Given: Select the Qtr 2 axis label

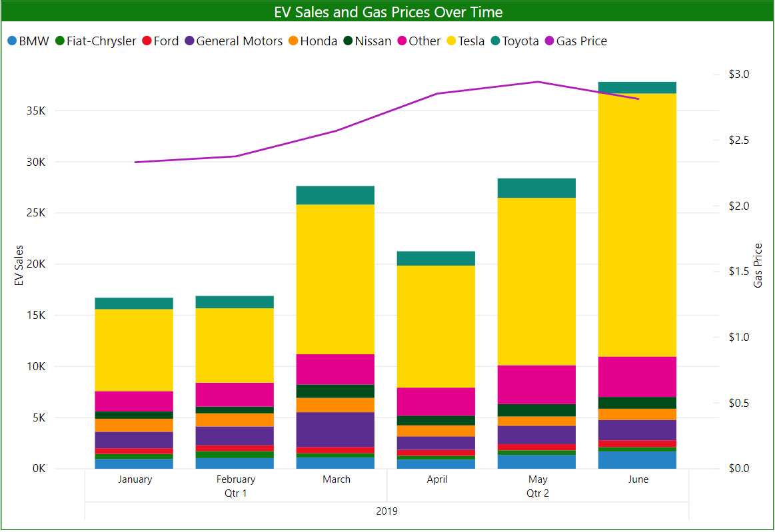Looking at the screenshot, I should (537, 494).
